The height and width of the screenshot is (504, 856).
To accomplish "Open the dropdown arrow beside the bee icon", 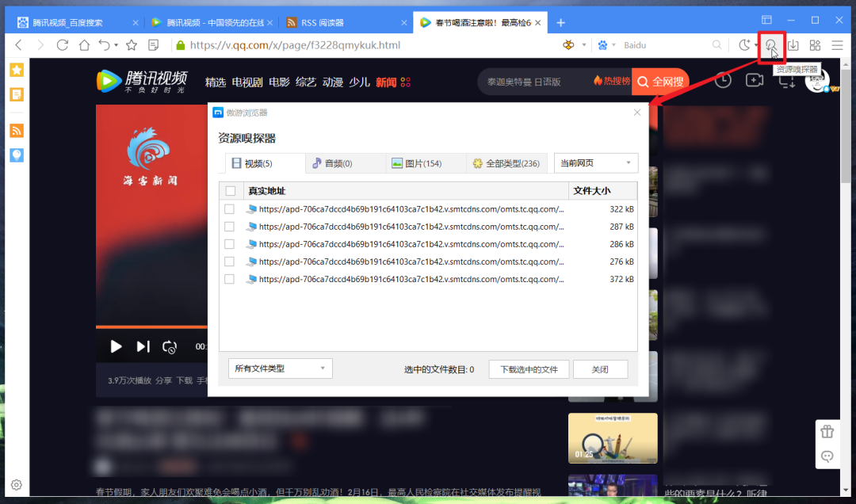I will (x=583, y=45).
